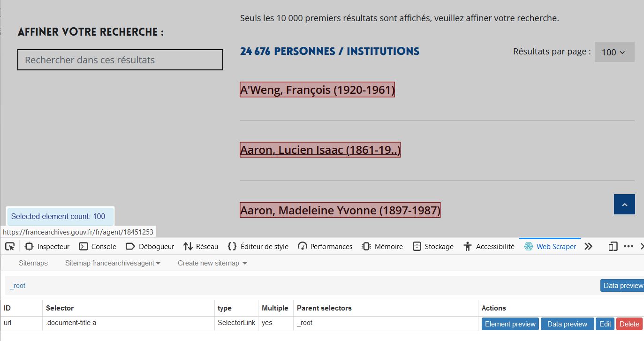Switch to the Débogueur panel

(150, 246)
